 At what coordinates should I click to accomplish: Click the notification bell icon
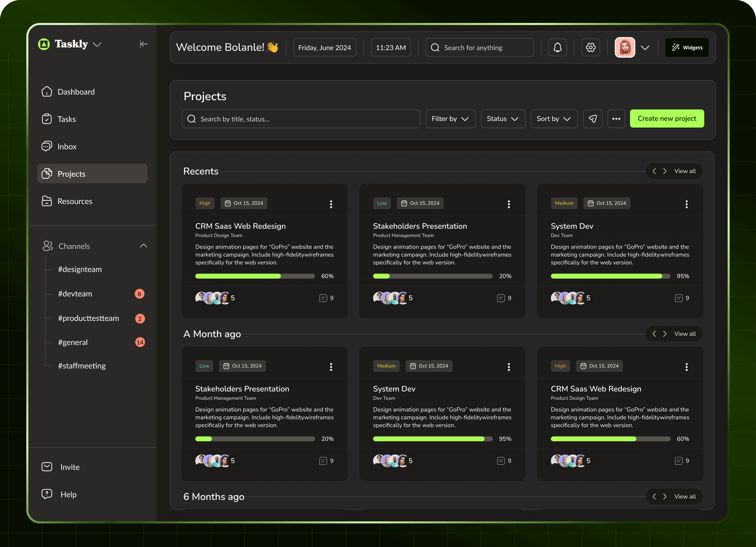click(x=557, y=47)
